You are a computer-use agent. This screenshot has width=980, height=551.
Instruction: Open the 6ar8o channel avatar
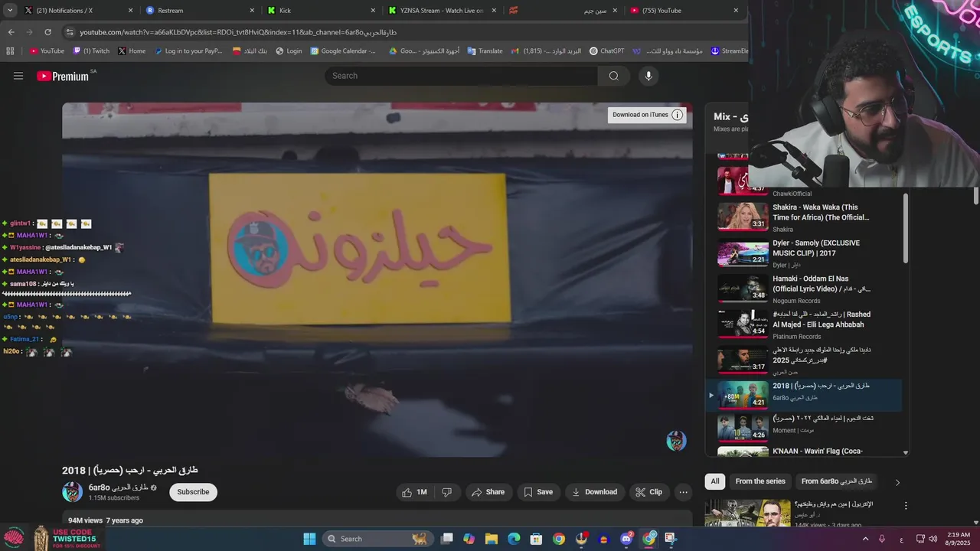click(72, 492)
